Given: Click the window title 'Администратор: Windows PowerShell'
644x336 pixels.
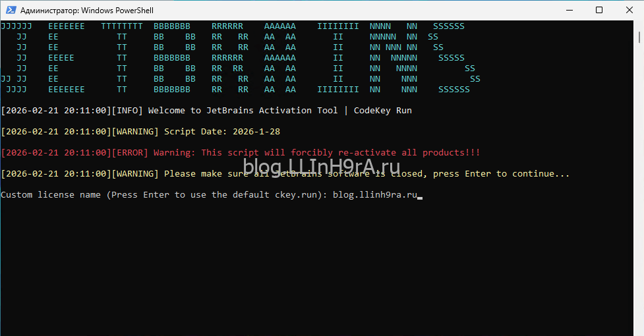Looking at the screenshot, I should tap(87, 11).
